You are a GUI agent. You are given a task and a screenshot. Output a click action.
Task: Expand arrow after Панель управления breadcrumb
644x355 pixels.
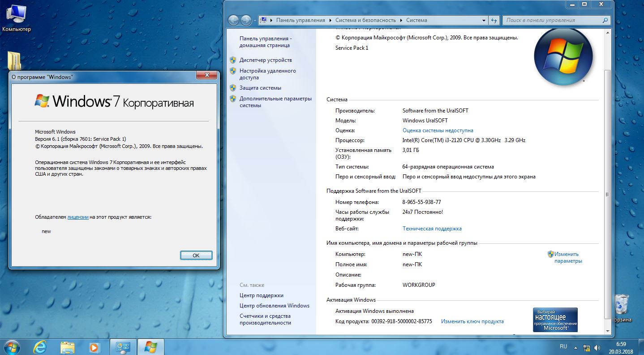pyautogui.click(x=330, y=20)
